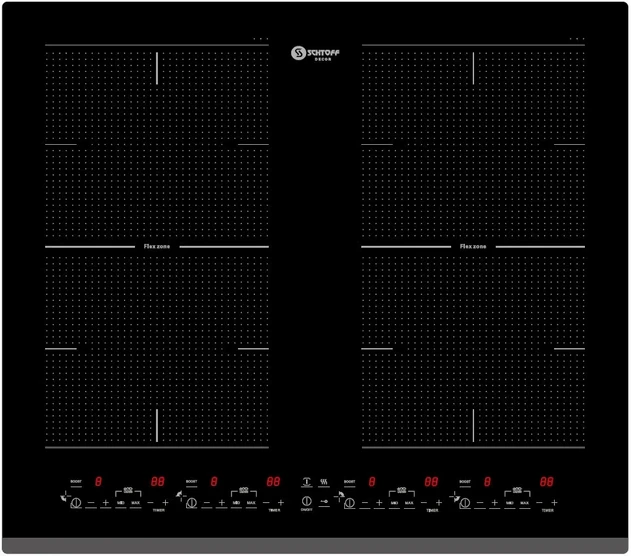Tap BOOST for the front-left zone
Viewport: 631px width, 556px height.
pos(76,482)
